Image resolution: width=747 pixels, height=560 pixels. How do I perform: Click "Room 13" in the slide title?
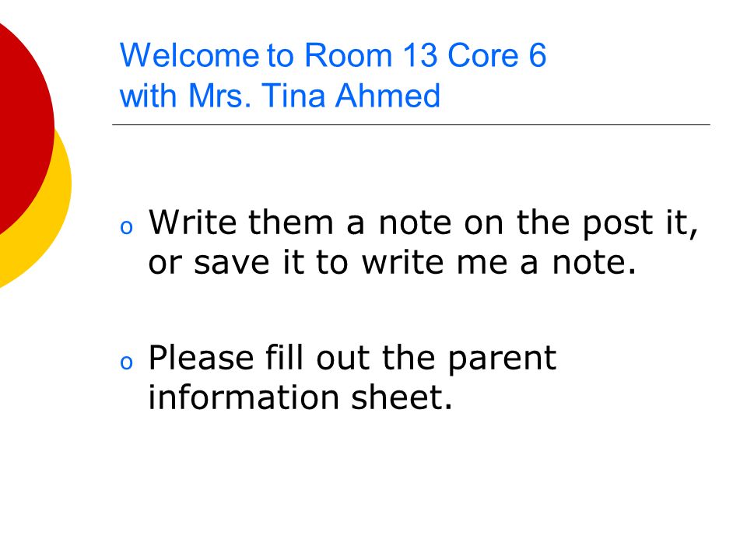coord(370,55)
